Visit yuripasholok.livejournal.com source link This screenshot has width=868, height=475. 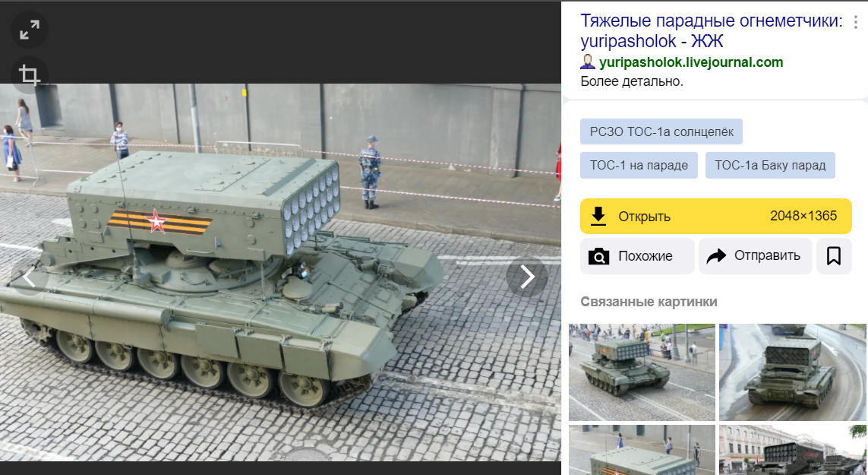[x=691, y=62]
